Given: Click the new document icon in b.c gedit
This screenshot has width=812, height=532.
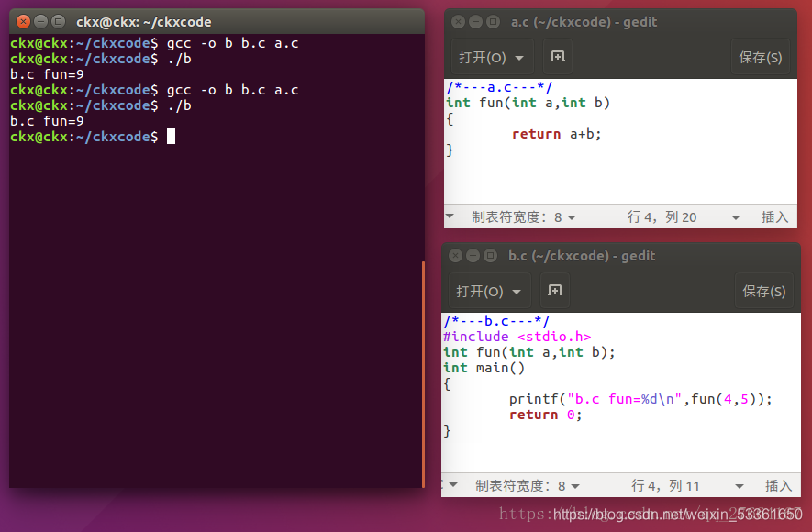Looking at the screenshot, I should pos(555,291).
